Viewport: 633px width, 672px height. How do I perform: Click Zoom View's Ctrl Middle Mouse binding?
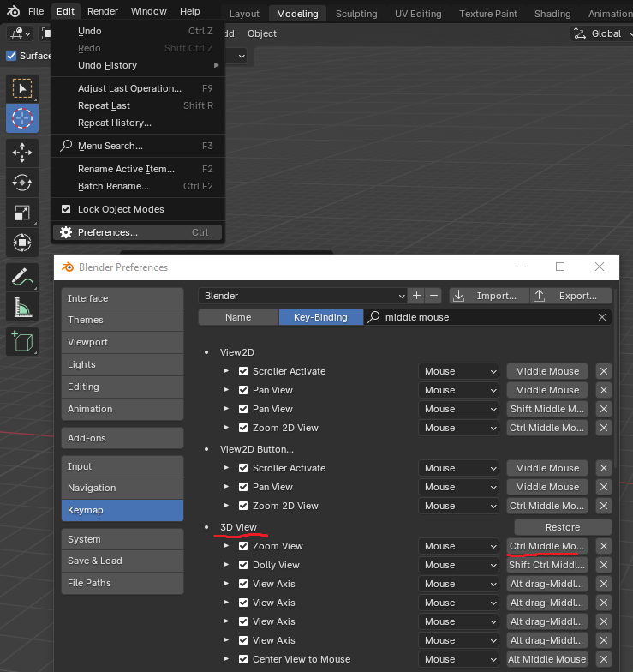pos(546,546)
